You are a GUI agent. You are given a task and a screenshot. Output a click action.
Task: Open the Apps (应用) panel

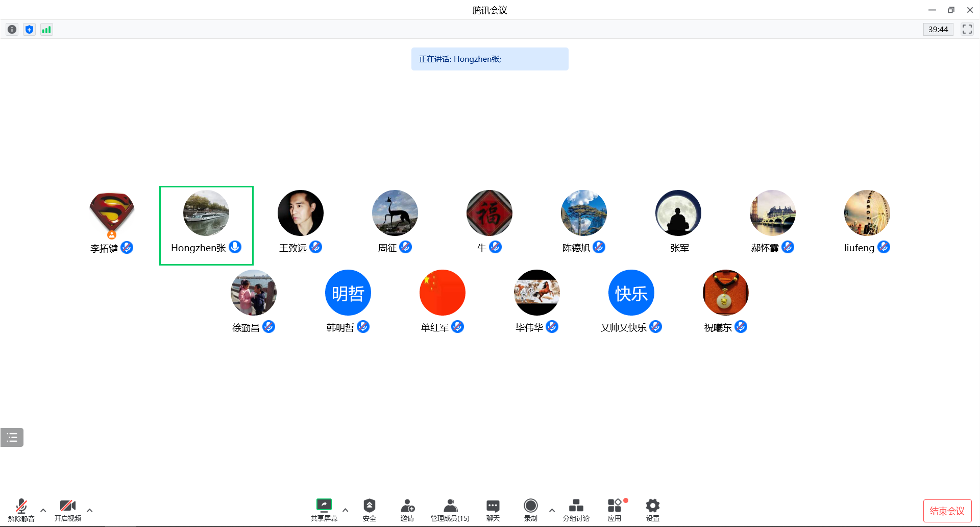tap(615, 510)
